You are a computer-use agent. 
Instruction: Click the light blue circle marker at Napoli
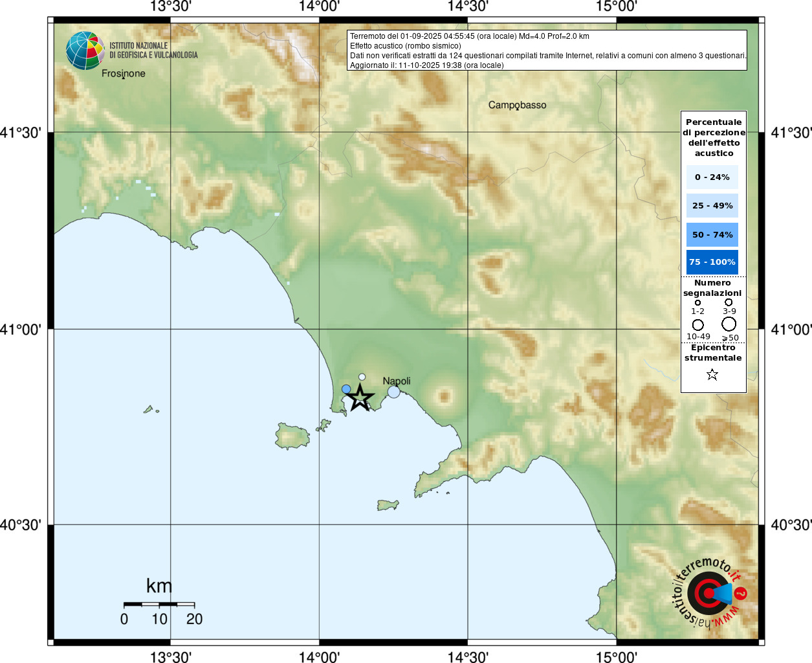coord(393,392)
